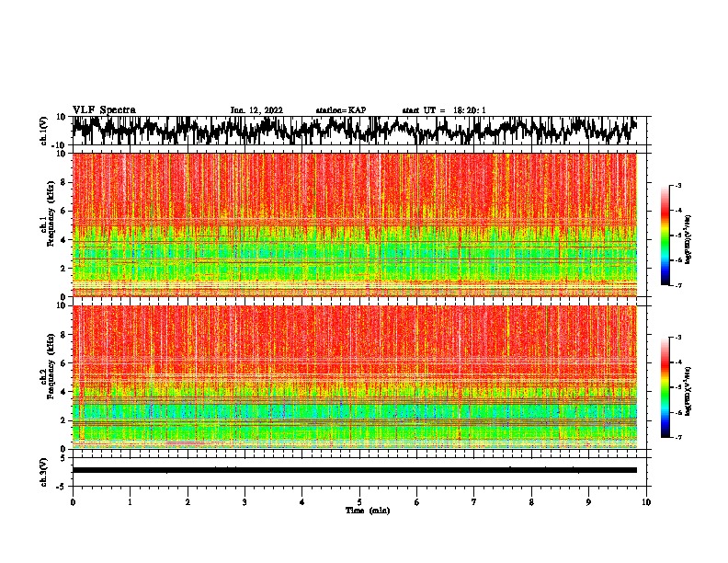Click the "station=KAP" header label
728x563 pixels.
tap(341, 110)
